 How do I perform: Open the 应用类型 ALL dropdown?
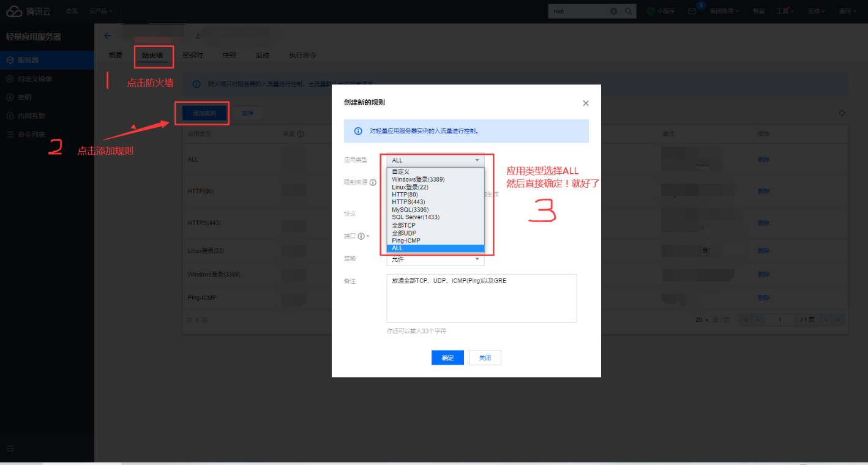[435, 160]
